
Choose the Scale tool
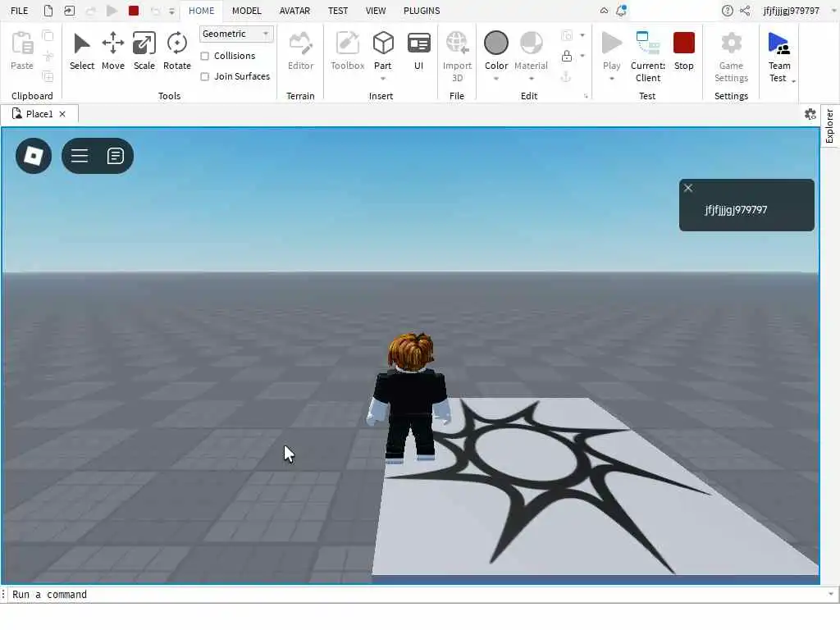pyautogui.click(x=144, y=51)
